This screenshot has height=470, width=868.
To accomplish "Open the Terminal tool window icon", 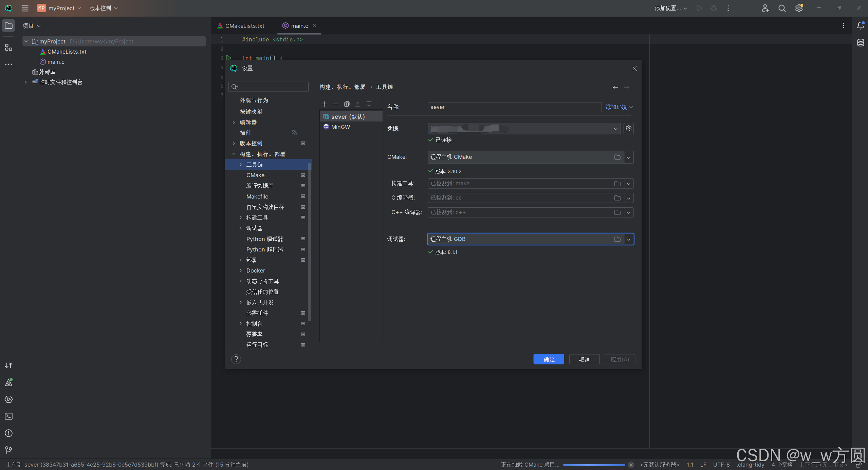I will (8, 416).
